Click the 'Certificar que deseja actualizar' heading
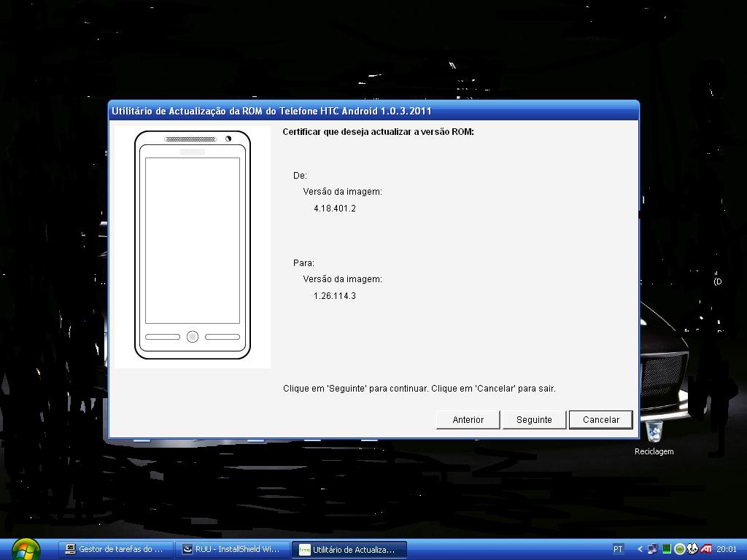The height and width of the screenshot is (560, 747). (x=379, y=132)
